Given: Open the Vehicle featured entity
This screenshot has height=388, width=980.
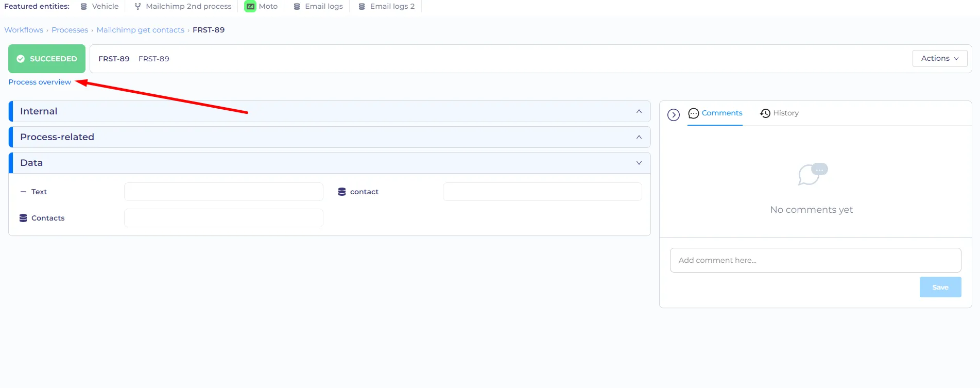Looking at the screenshot, I should [x=99, y=6].
